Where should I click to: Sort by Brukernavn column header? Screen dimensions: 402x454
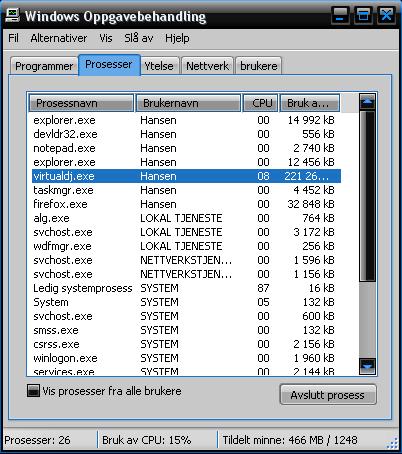click(188, 103)
